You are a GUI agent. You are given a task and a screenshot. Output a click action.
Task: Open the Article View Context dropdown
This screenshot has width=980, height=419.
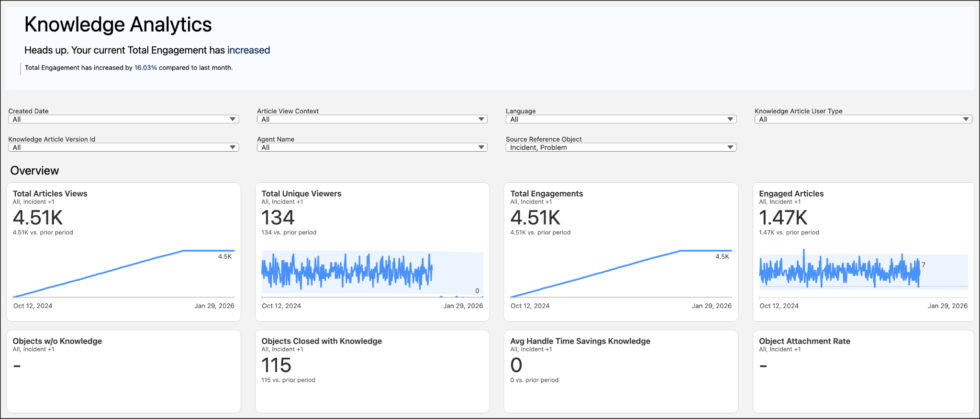[372, 119]
